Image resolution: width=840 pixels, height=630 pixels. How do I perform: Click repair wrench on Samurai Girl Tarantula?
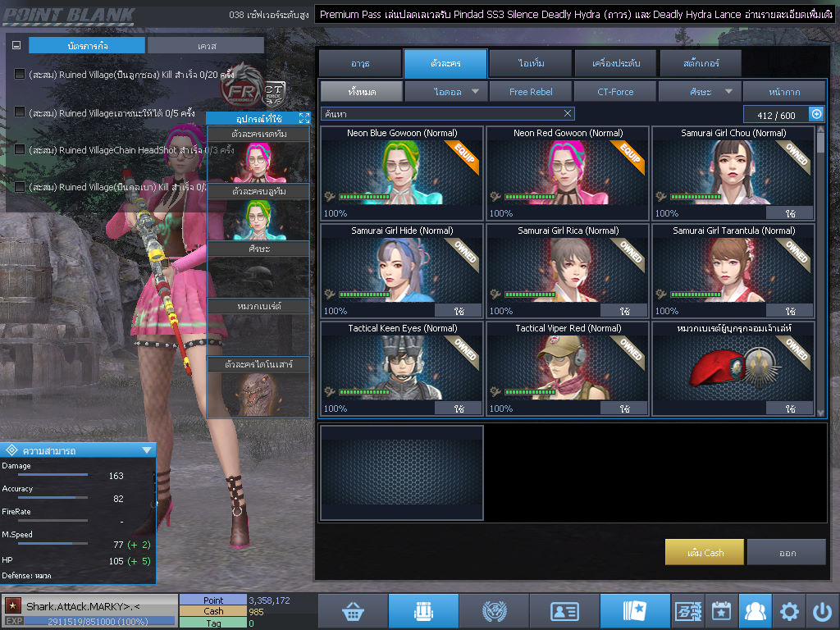661,294
